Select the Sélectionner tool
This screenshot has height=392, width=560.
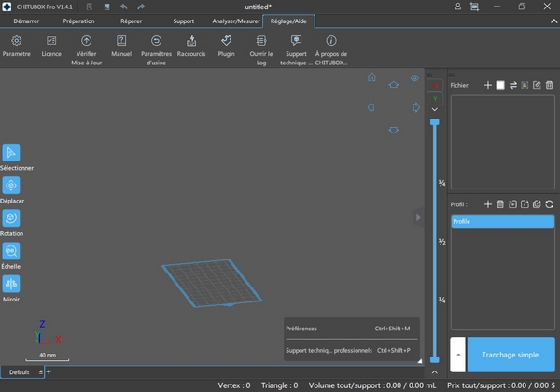point(11,153)
